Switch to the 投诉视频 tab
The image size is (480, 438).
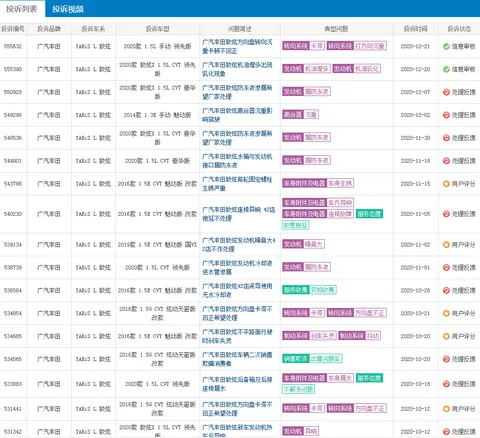tap(68, 9)
